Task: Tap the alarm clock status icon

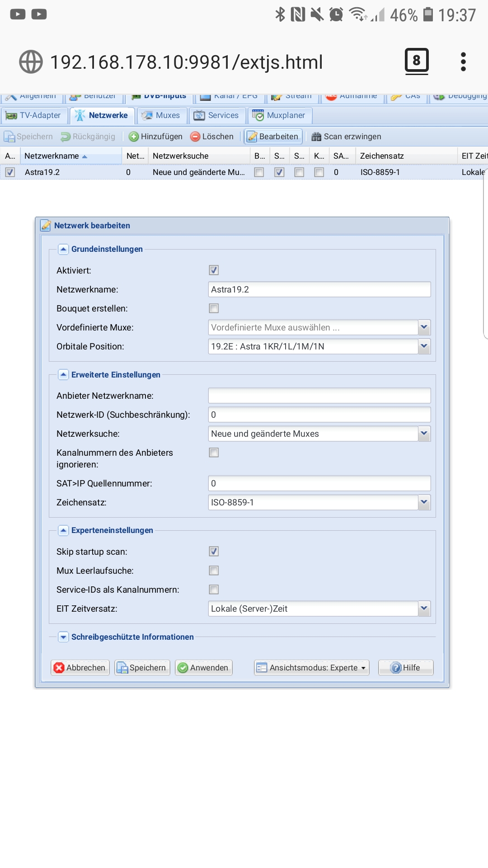Action: click(x=336, y=14)
